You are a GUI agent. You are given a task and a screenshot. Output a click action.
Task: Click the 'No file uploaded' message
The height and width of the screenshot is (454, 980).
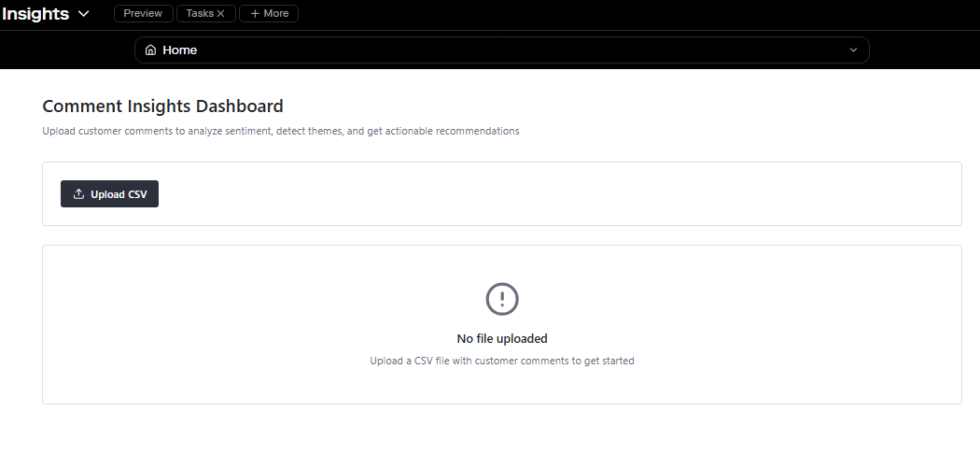tap(502, 339)
